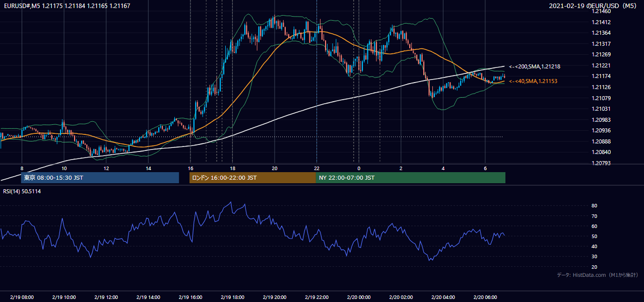This screenshot has width=644, height=302.
Task: Click the 1.21460 price axis label
Action: (602, 11)
